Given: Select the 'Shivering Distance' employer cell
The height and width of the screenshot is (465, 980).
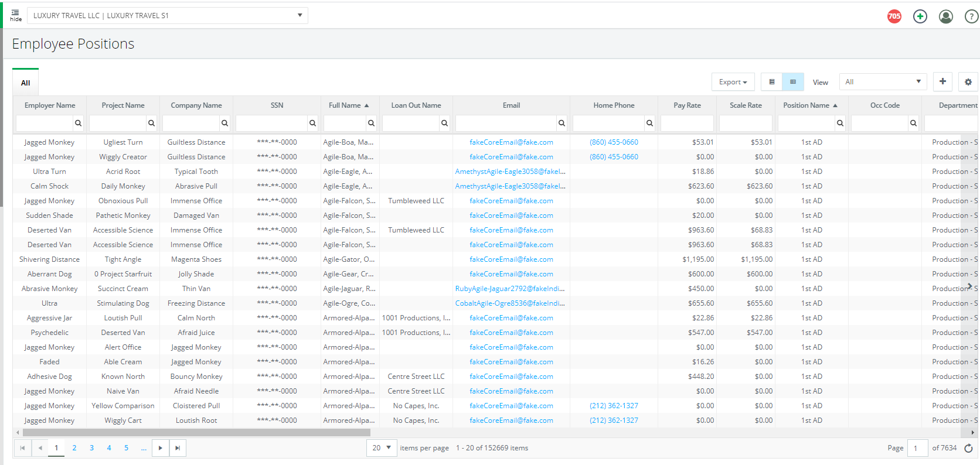Looking at the screenshot, I should (x=49, y=259).
